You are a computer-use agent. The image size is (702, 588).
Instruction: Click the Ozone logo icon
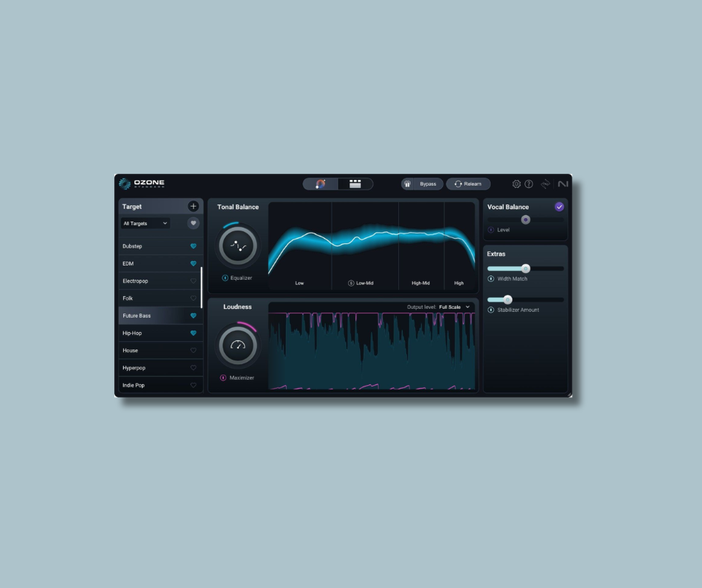coord(125,184)
